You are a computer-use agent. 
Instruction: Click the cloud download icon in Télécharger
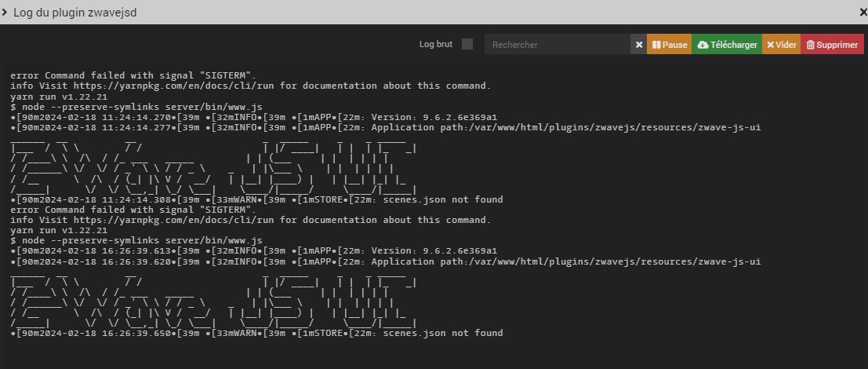[x=703, y=45]
